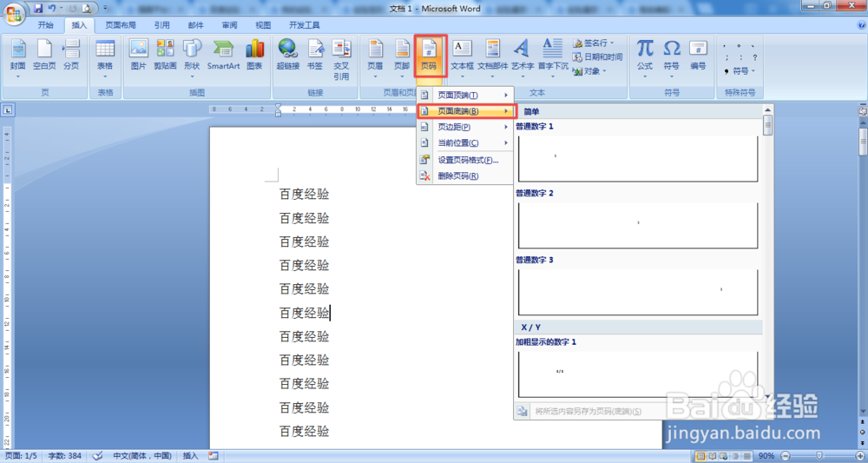Click the zoom in plus button
This screenshot has height=463, width=868.
point(861,456)
